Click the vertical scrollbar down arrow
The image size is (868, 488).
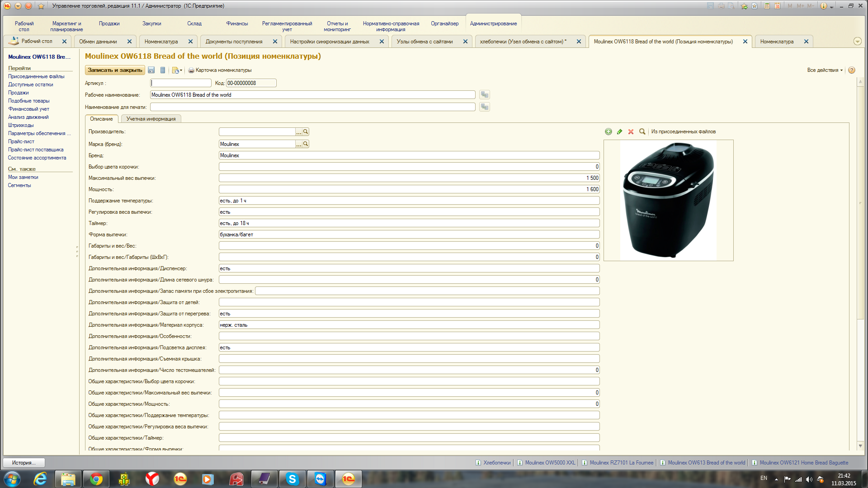[x=860, y=446]
